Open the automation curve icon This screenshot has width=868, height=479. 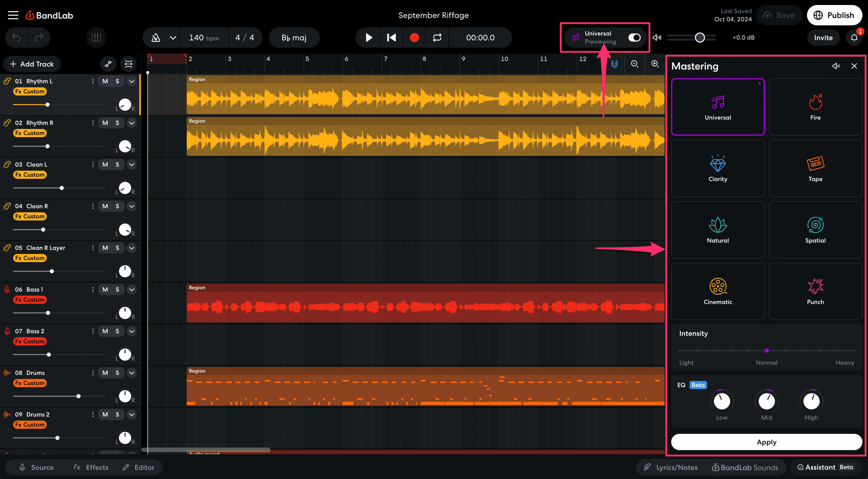(x=108, y=64)
